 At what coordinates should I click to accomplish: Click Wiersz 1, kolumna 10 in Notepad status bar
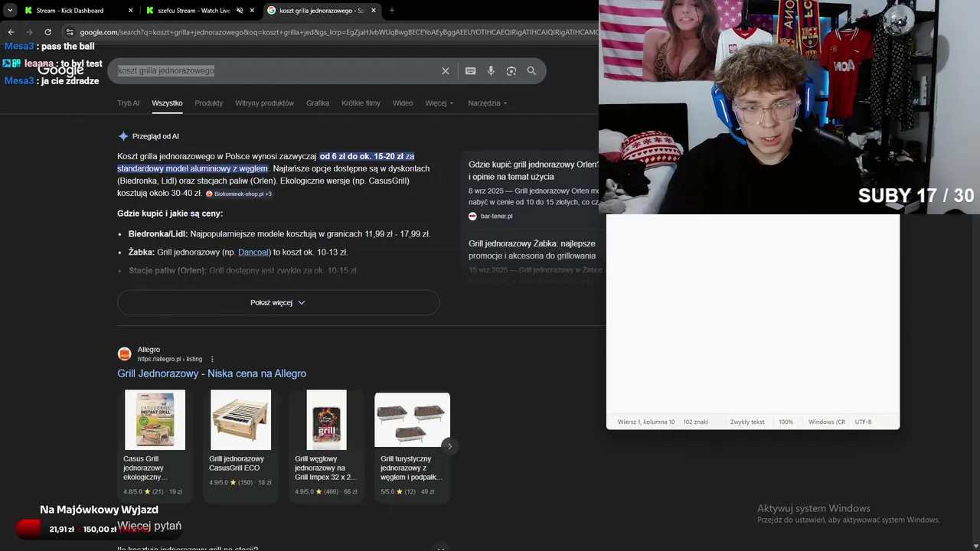pos(646,422)
